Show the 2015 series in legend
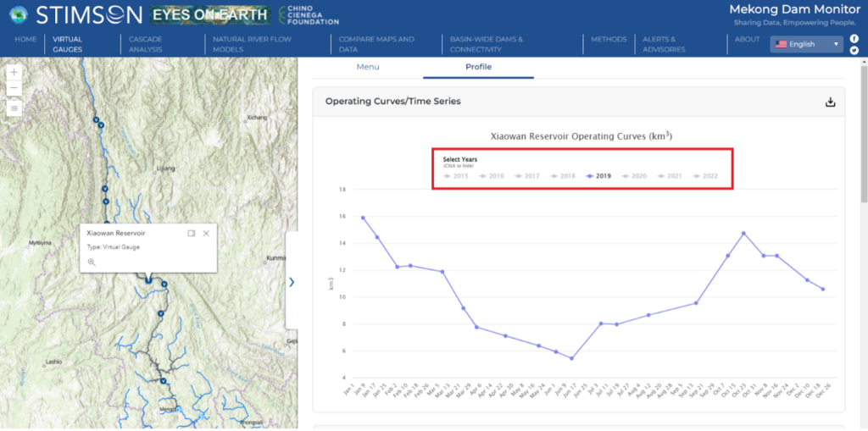 point(456,176)
